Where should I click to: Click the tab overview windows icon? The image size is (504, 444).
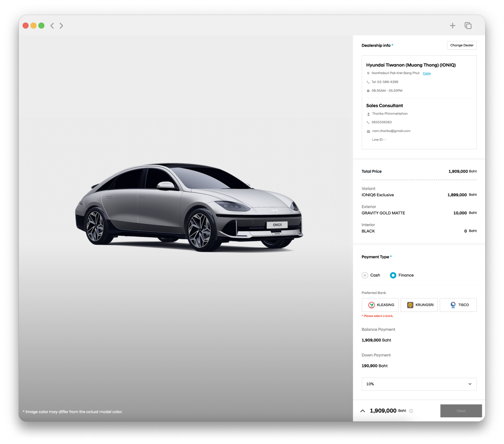468,26
